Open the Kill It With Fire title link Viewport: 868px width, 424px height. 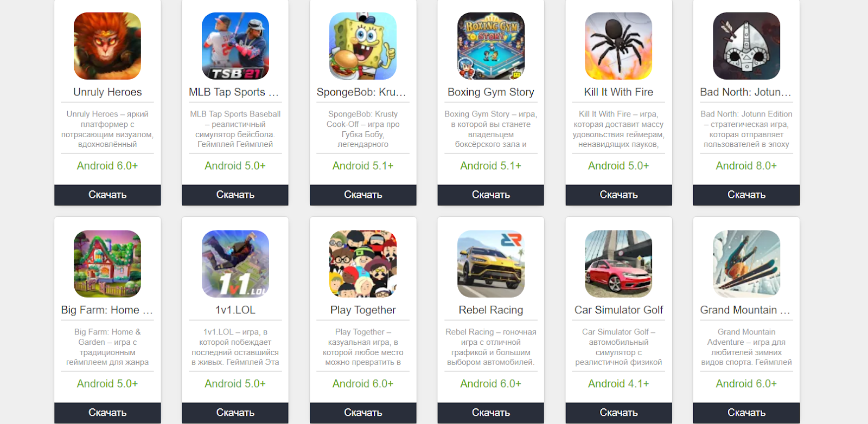(x=618, y=92)
